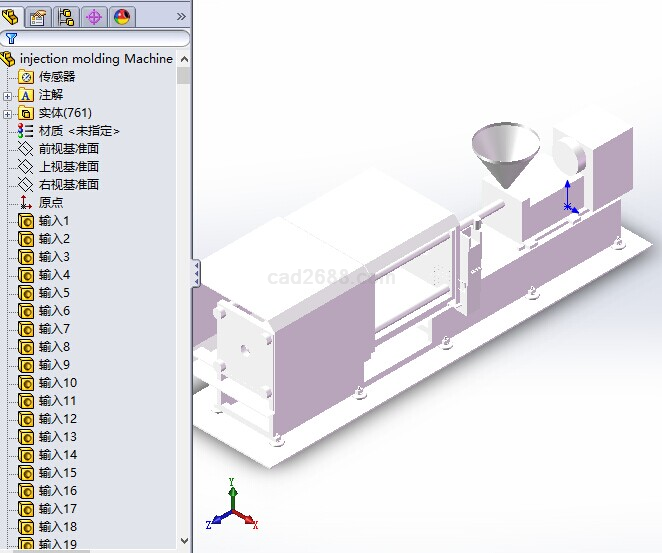Screen dimensions: 662x553
Task: Open the DimXpertManager crosshair tab icon
Action: pos(94,16)
